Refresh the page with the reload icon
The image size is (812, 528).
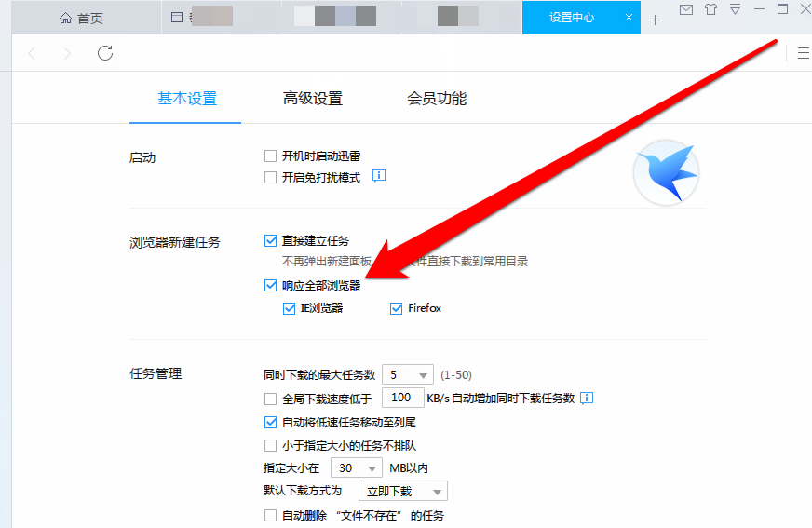(x=105, y=53)
